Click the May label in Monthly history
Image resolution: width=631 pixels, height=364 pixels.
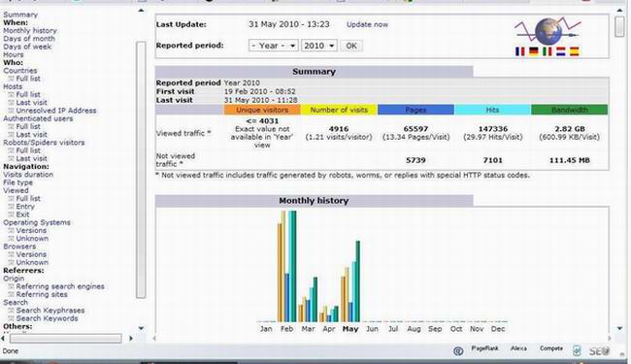[350, 329]
